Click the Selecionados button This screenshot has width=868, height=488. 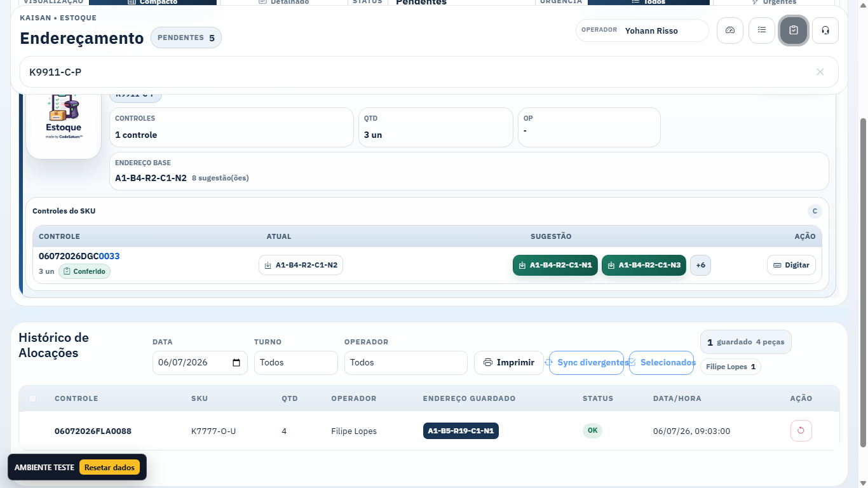coord(661,363)
